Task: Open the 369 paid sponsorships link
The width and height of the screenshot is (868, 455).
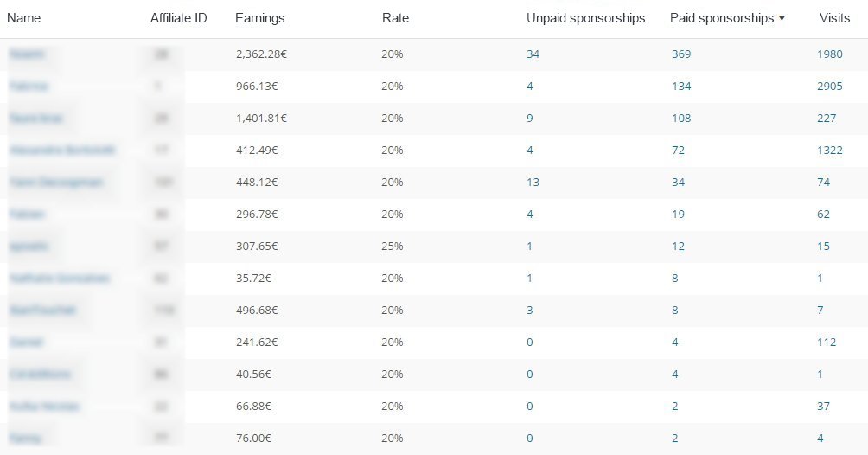Action: click(681, 54)
